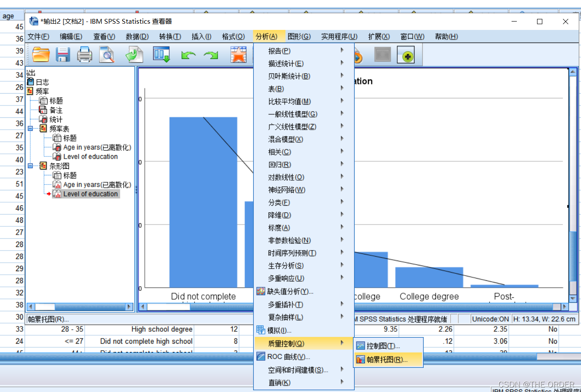
Task: Click the 统计 table icon in outline
Action: (43, 119)
